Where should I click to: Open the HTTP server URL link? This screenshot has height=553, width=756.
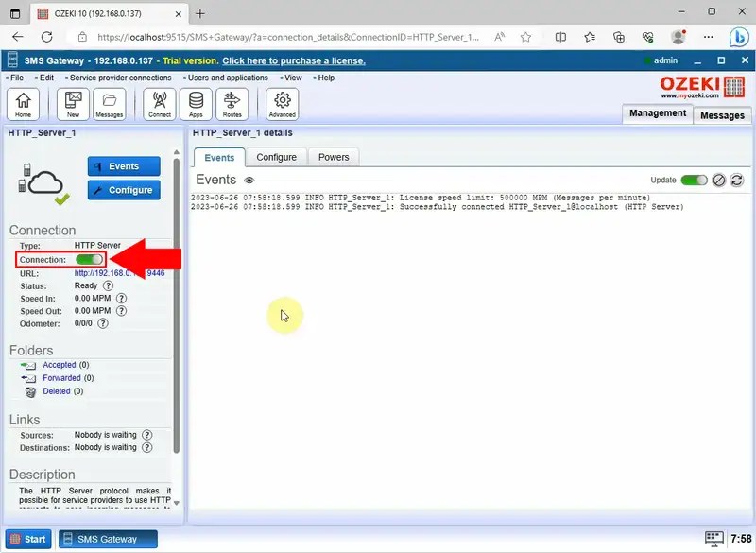coord(120,273)
